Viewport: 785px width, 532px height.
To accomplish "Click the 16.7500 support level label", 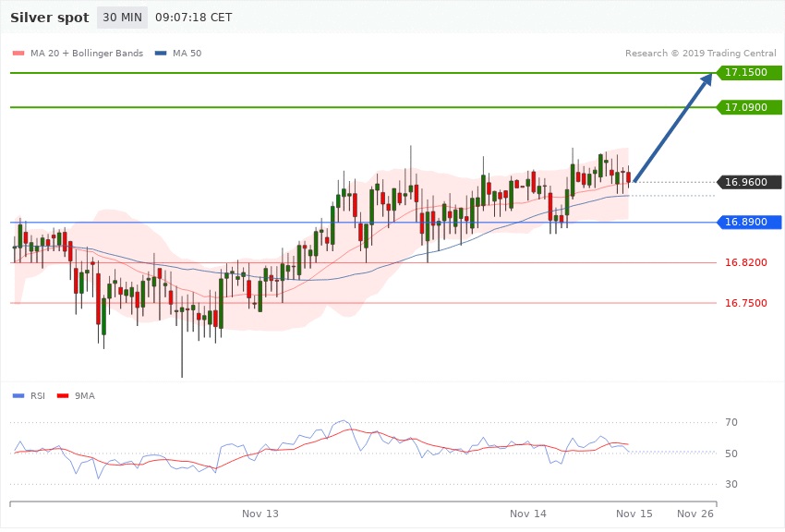I will [x=745, y=303].
